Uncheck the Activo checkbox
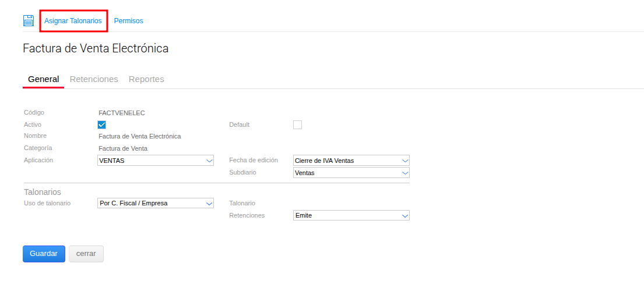 pos(102,125)
